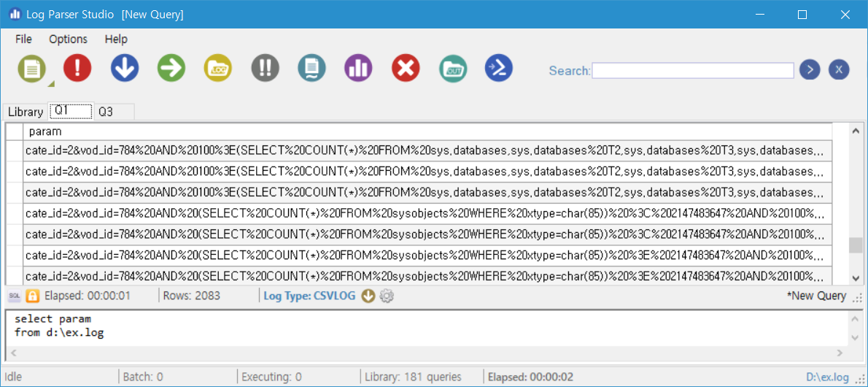
Task: Click '*New Query' label at right
Action: [x=816, y=296]
